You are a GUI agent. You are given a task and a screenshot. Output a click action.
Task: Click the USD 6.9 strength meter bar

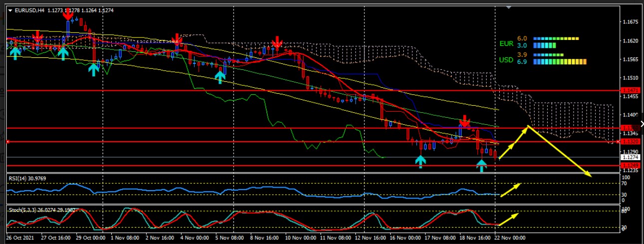(x=559, y=62)
